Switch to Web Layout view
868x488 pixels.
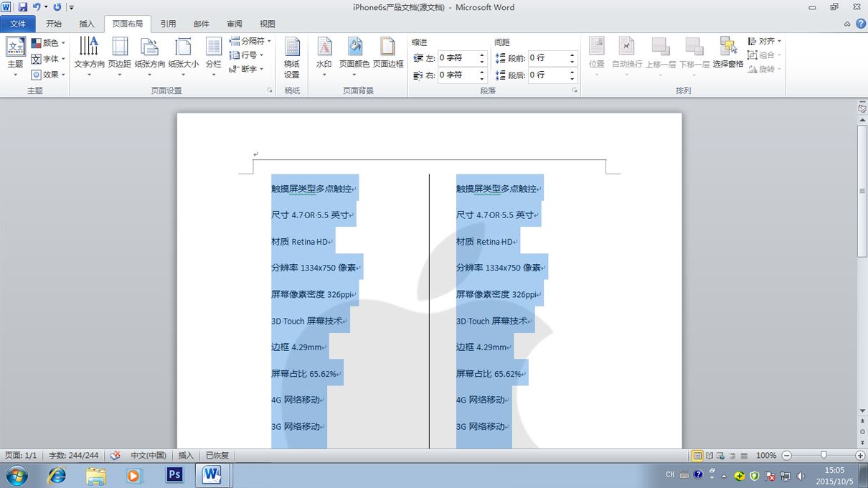(x=720, y=456)
